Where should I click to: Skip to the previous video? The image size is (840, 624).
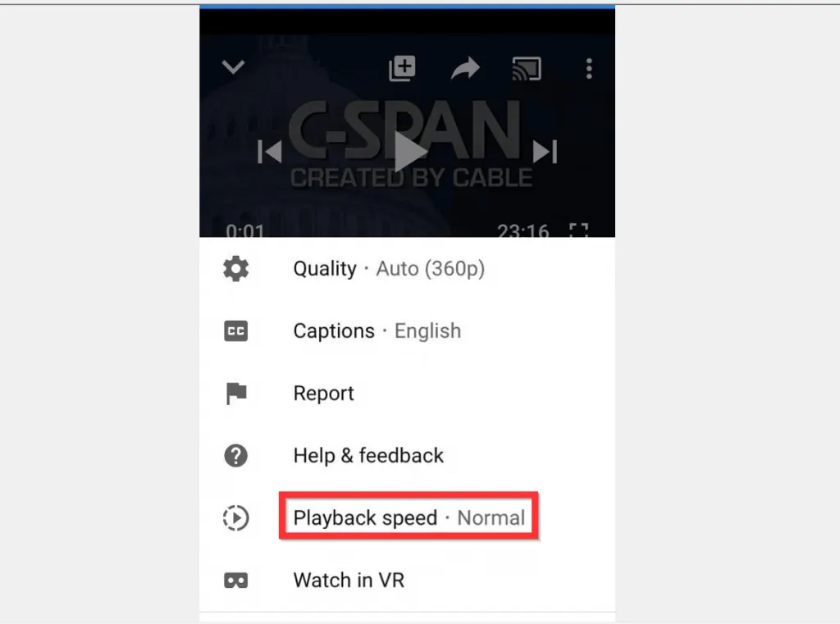(x=269, y=152)
